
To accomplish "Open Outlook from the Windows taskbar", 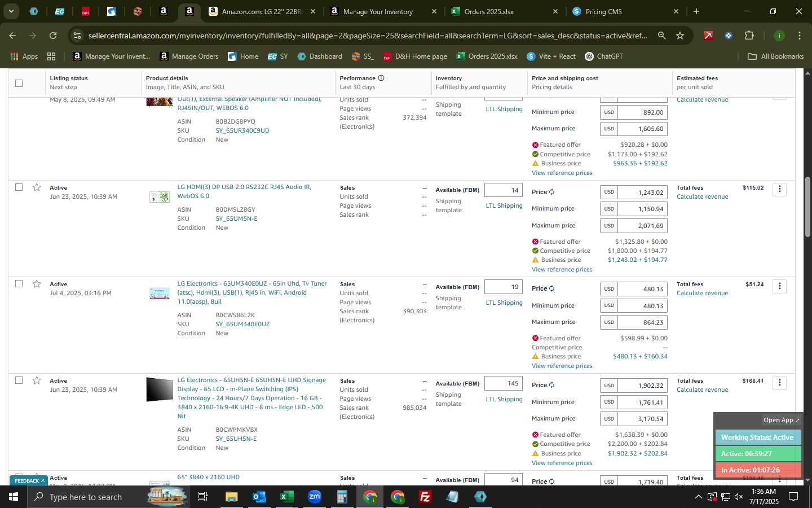I will tap(259, 497).
